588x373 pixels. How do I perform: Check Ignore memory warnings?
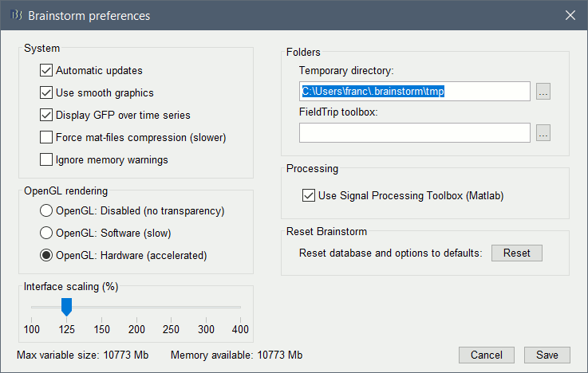tap(46, 160)
